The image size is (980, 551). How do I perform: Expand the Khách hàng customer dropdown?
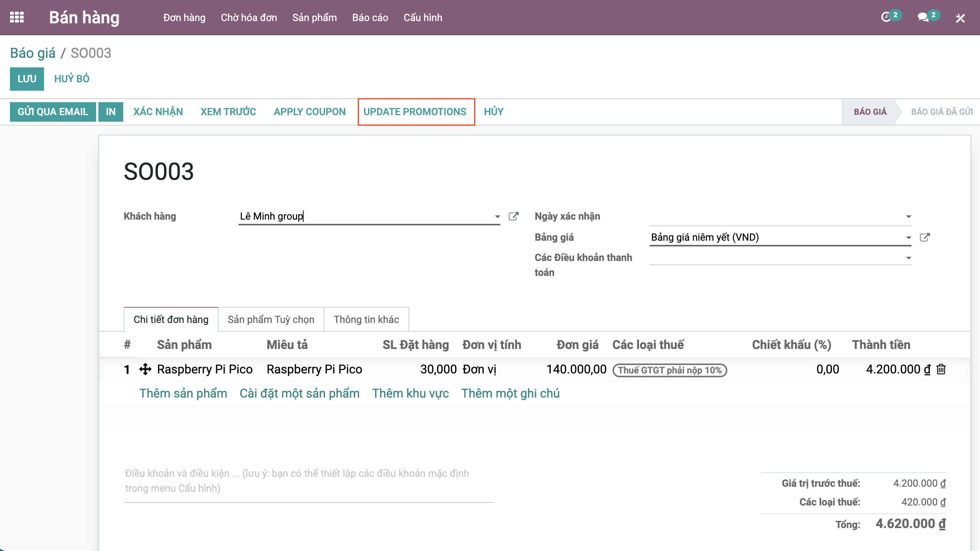click(497, 217)
